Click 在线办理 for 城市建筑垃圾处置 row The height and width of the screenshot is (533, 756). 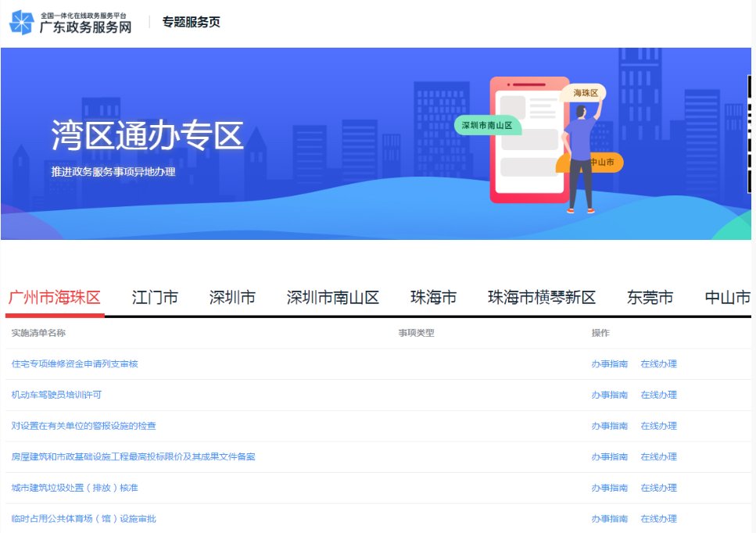pos(658,488)
